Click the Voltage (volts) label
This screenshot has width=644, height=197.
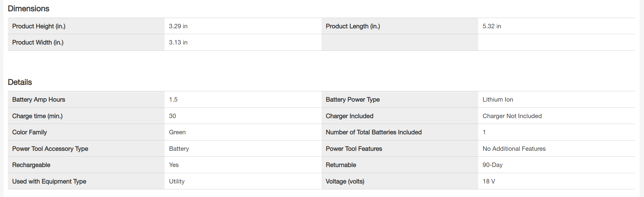345,181
